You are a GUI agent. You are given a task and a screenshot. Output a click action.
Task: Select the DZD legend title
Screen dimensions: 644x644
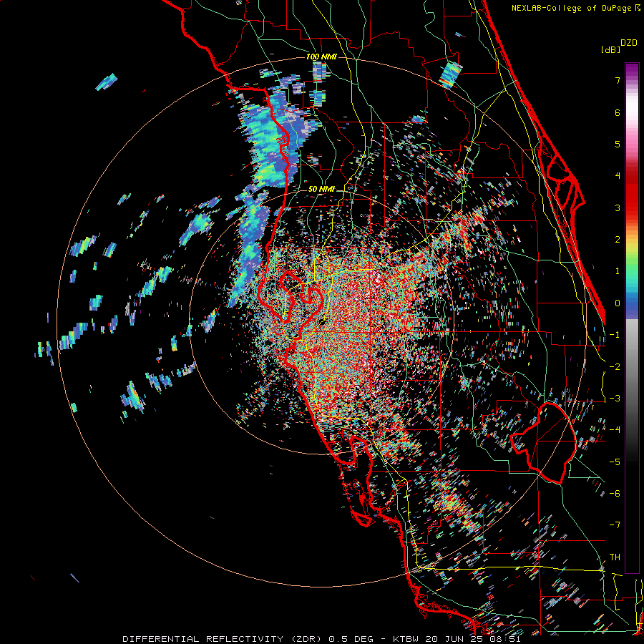[x=629, y=43]
